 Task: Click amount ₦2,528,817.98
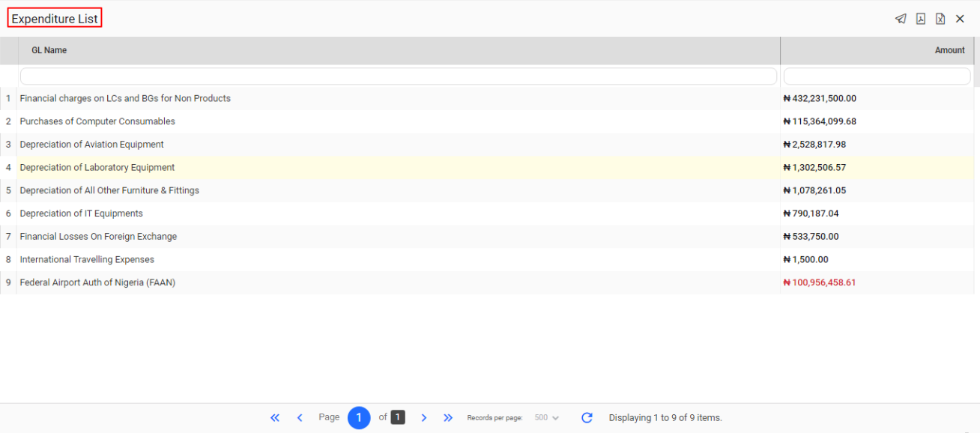point(814,145)
